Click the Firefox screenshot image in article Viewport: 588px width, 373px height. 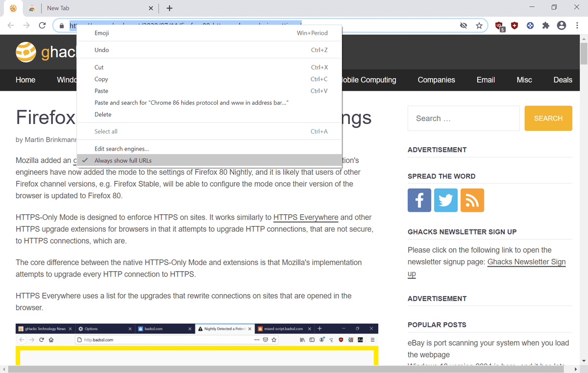197,345
